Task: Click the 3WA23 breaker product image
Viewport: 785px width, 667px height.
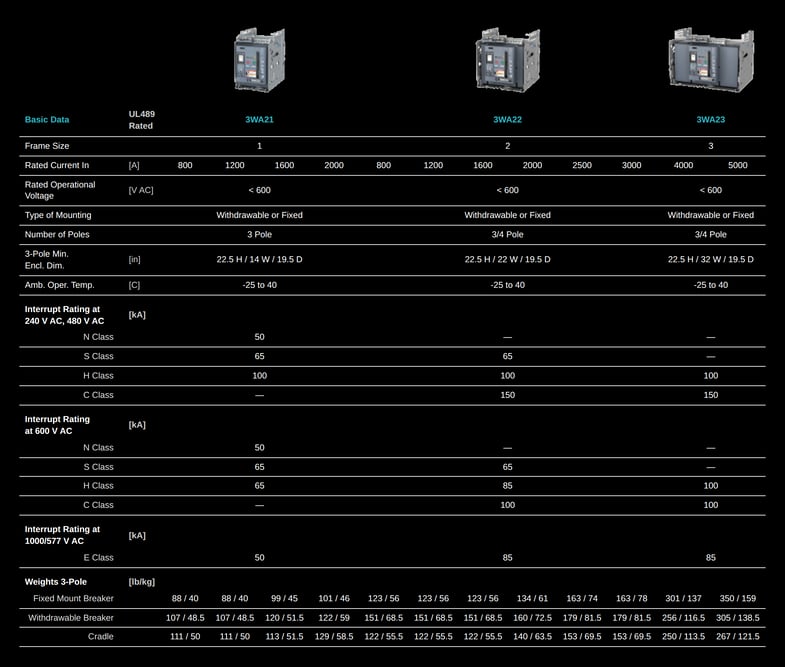Action: [711, 60]
